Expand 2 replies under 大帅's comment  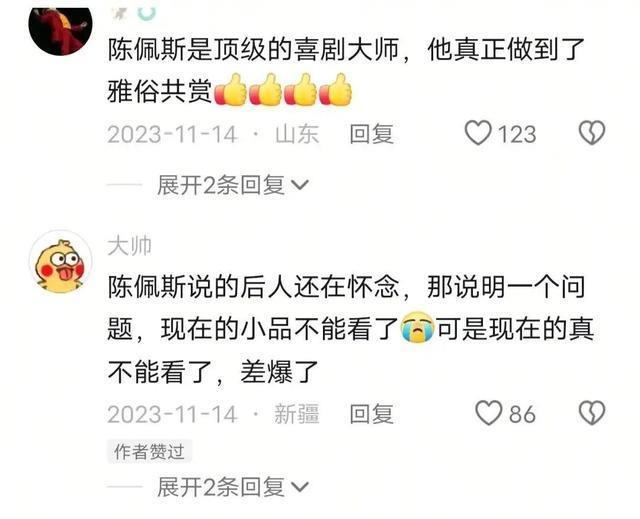click(x=233, y=486)
